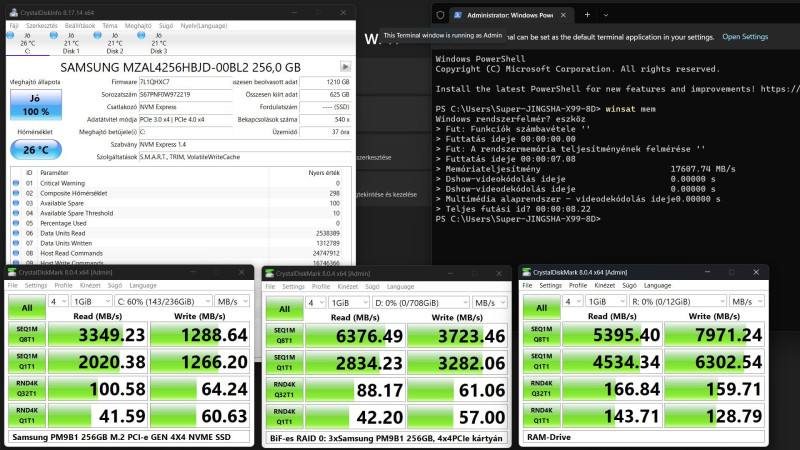Select the Disk 1 status tab
Screen dimensions: 800x450
(x=71, y=43)
